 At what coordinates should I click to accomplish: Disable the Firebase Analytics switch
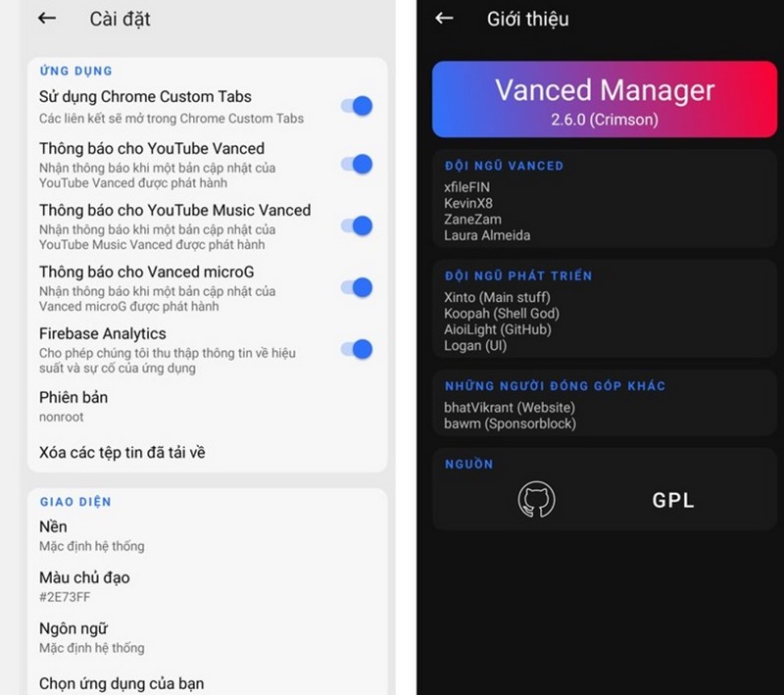[x=357, y=349]
